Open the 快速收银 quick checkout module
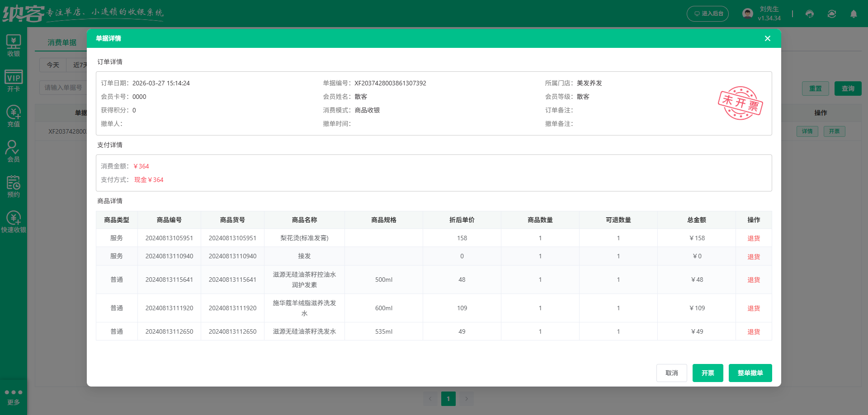 [x=14, y=221]
